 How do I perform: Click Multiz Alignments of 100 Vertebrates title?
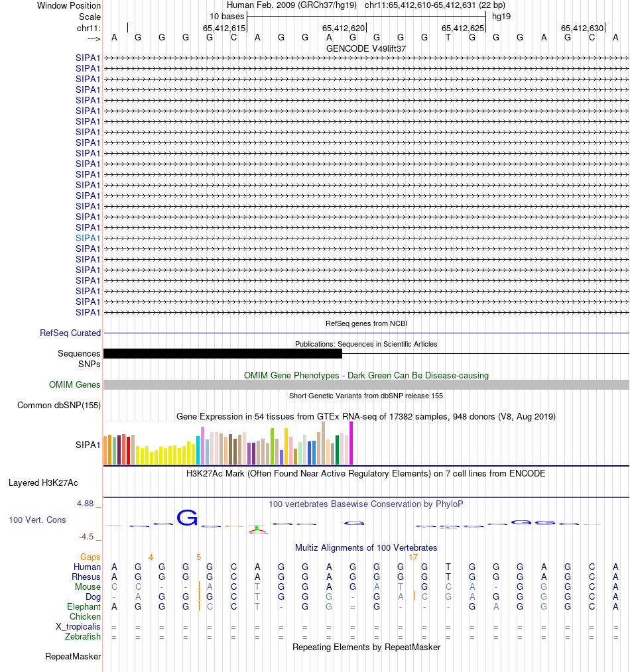click(x=366, y=547)
